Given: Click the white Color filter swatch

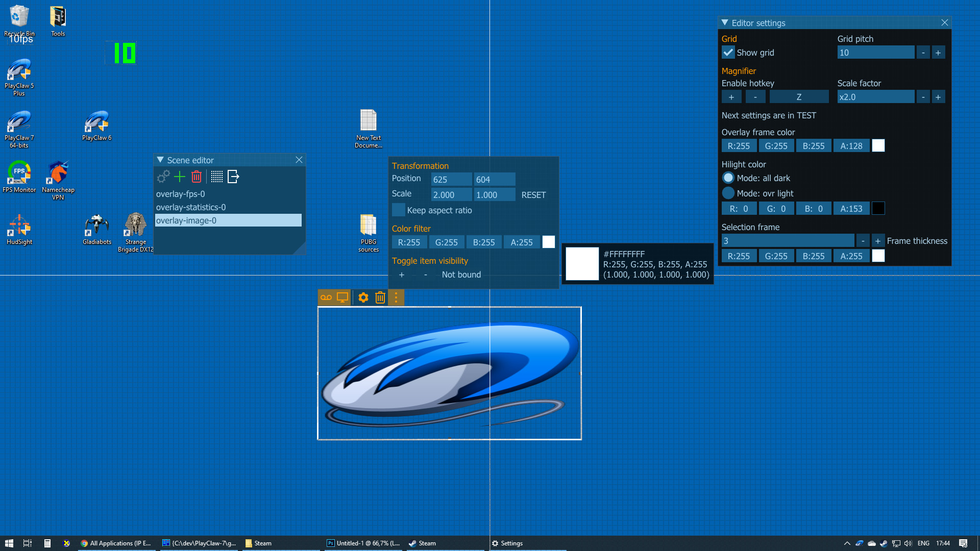Looking at the screenshot, I should pyautogui.click(x=548, y=242).
